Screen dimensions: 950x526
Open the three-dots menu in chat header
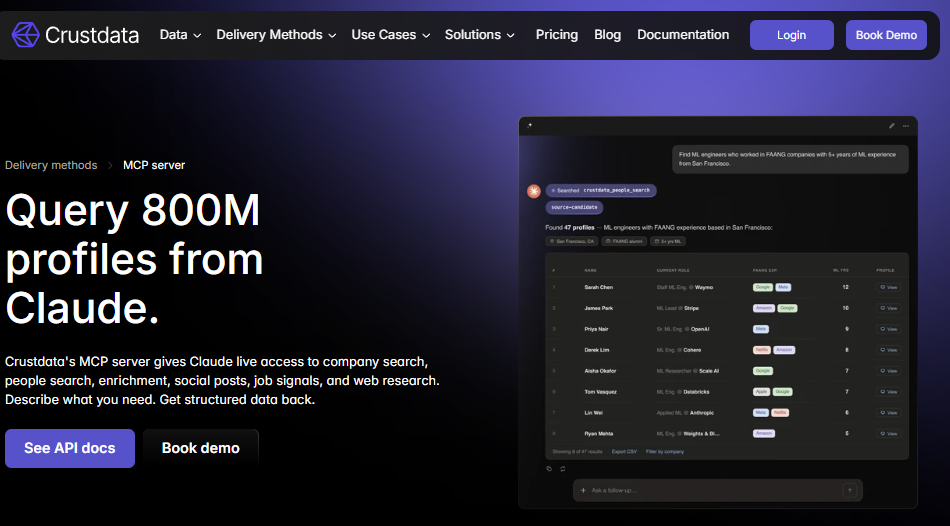(x=906, y=126)
